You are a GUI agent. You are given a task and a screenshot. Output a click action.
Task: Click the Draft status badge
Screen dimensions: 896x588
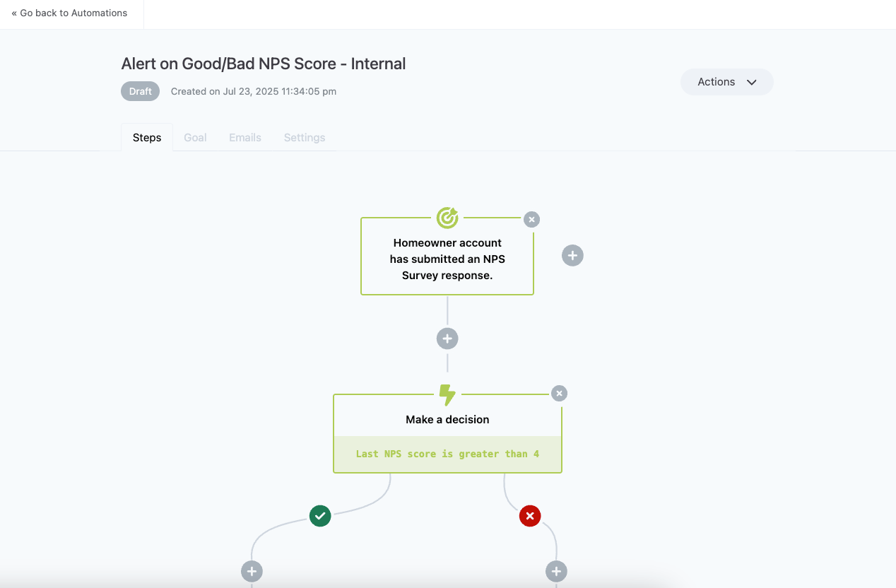point(140,91)
